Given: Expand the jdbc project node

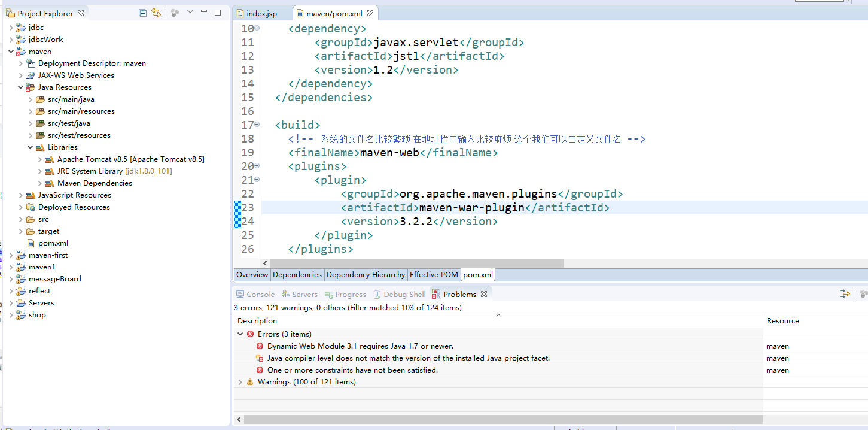Looking at the screenshot, I should 11,27.
